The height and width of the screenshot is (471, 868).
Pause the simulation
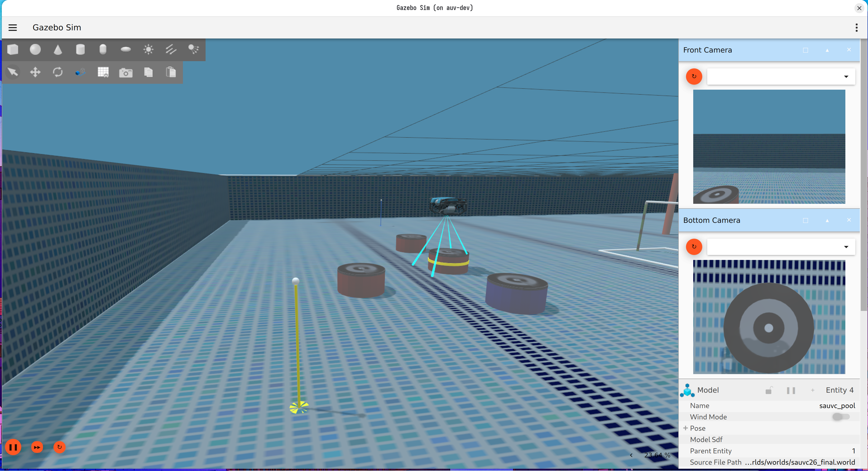[x=13, y=447]
